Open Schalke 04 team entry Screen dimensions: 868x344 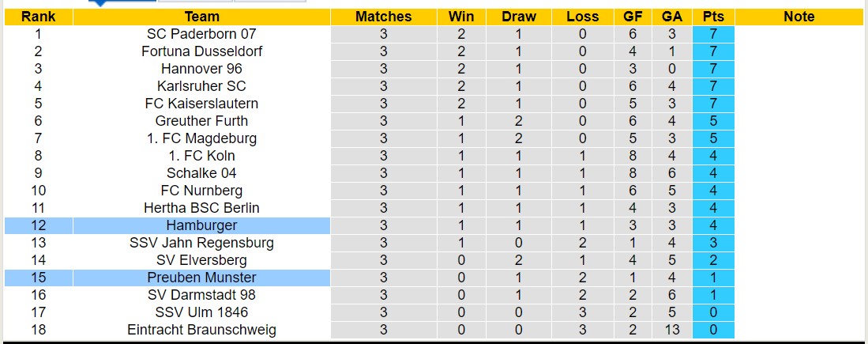click(x=201, y=173)
